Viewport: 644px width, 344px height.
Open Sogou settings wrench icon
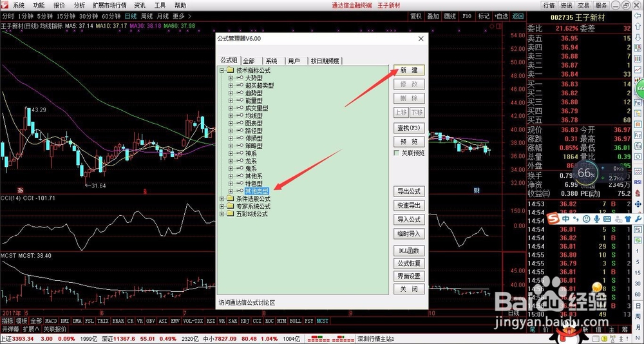(638, 219)
